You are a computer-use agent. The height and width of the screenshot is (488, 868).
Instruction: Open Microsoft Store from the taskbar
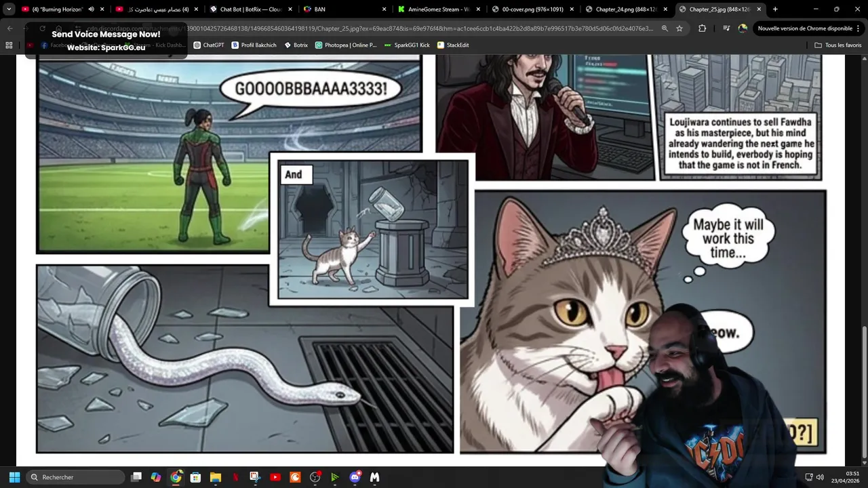click(195, 477)
